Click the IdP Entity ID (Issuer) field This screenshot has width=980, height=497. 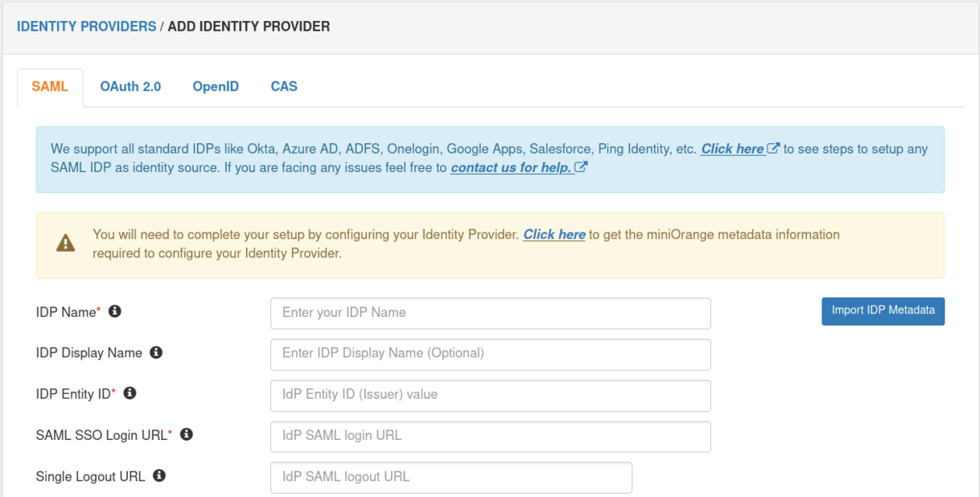tap(491, 395)
